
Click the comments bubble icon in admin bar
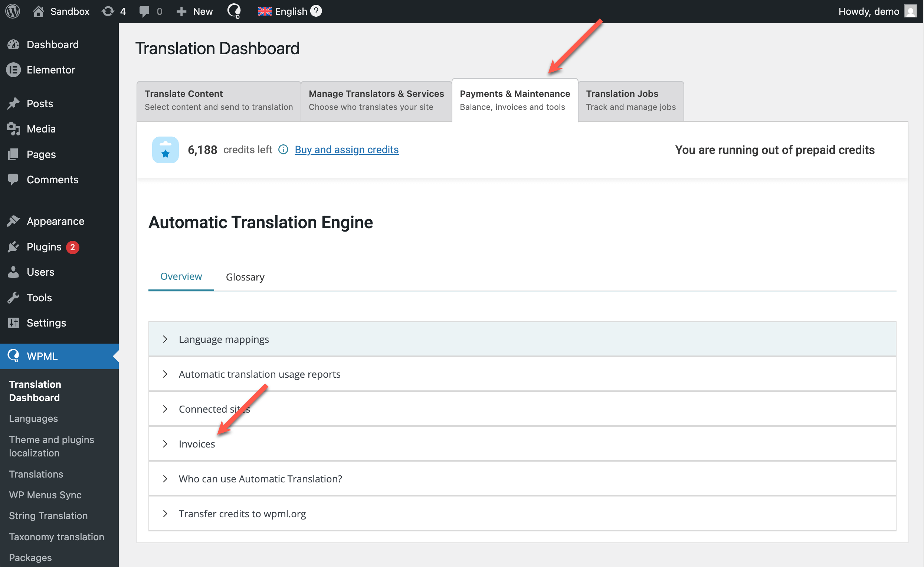point(144,11)
